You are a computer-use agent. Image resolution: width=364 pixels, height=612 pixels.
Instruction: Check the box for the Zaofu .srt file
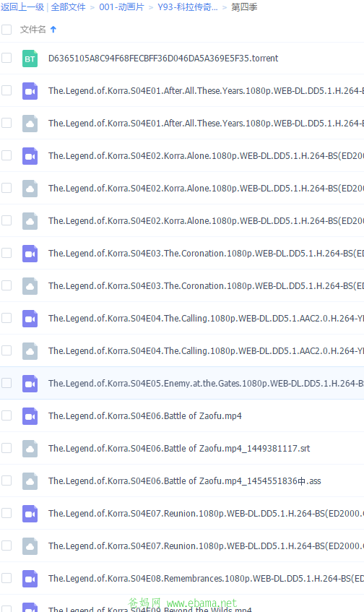(x=6, y=448)
